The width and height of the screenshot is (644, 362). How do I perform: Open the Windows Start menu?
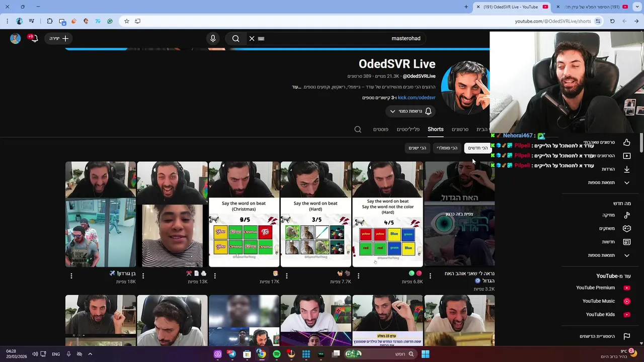425,354
